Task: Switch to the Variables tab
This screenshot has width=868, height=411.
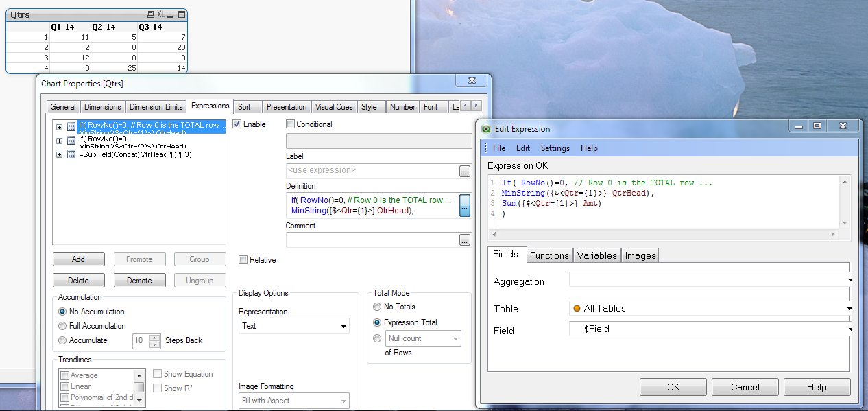Action: (x=596, y=255)
